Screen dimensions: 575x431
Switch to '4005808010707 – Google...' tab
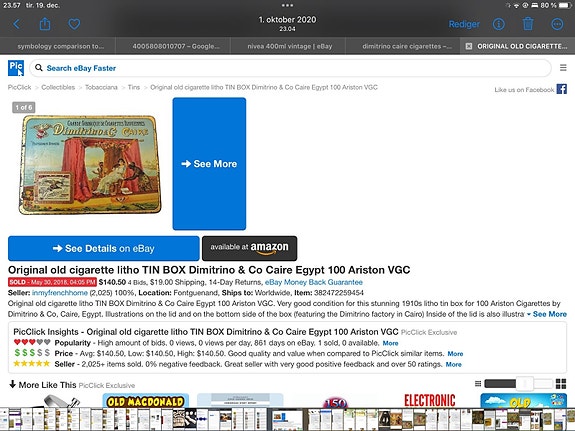coord(173,46)
